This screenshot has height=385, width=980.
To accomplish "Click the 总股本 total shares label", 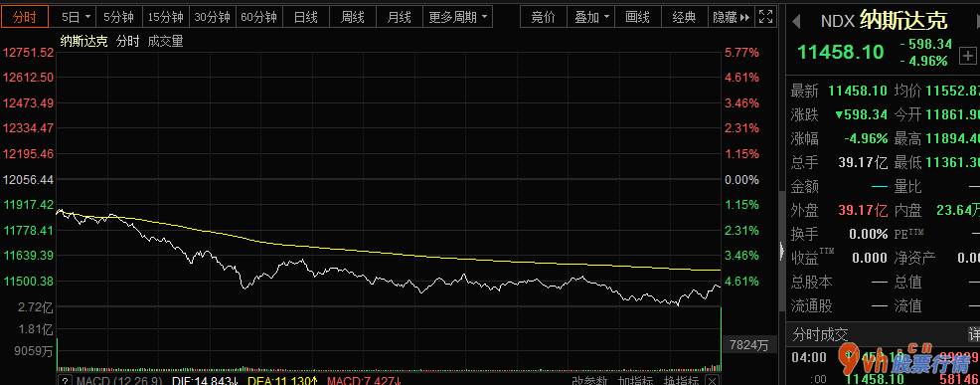I will pyautogui.click(x=811, y=282).
